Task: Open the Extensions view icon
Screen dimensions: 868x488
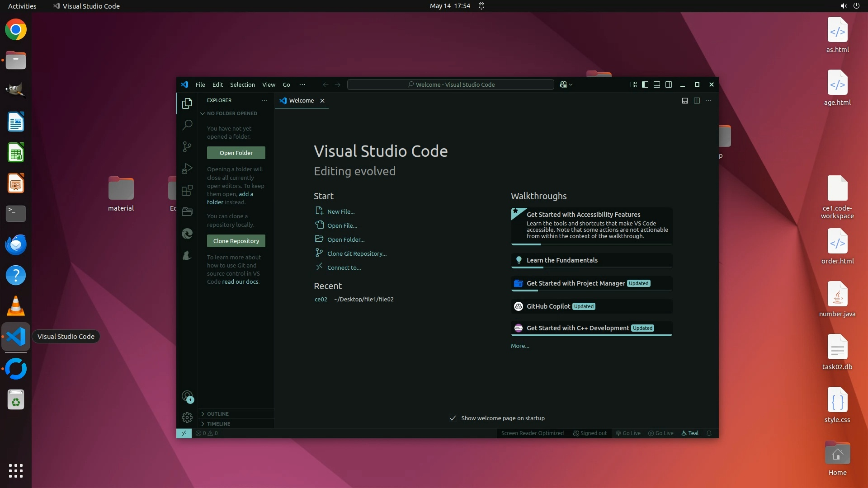Action: 187,190
